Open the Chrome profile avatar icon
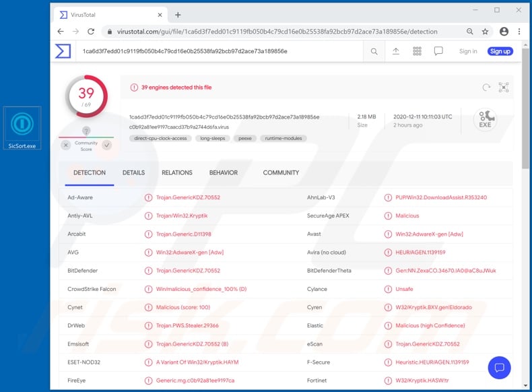 click(x=504, y=32)
